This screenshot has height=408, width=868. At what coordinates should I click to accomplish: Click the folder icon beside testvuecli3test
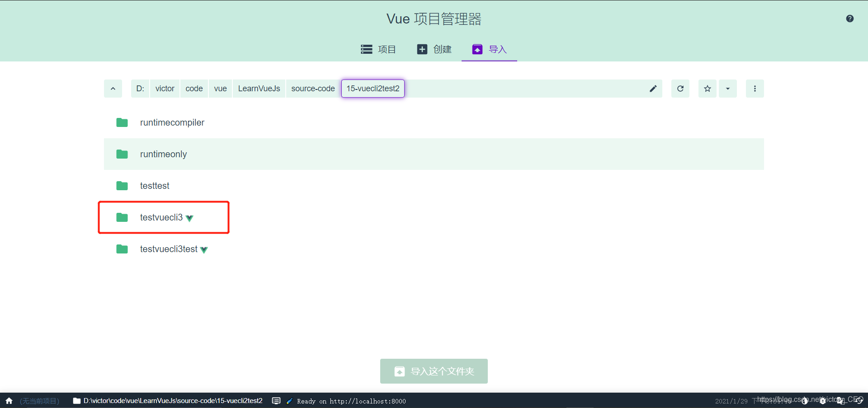coord(122,249)
